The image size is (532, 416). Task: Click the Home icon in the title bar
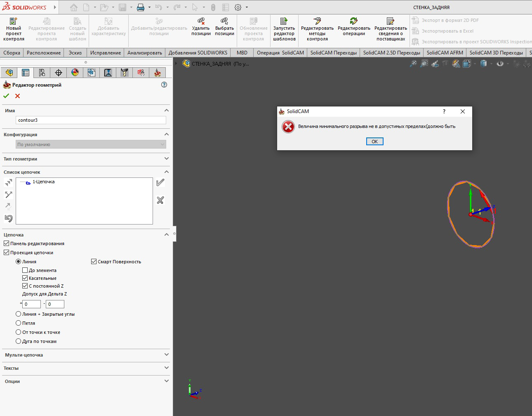pyautogui.click(x=73, y=7)
